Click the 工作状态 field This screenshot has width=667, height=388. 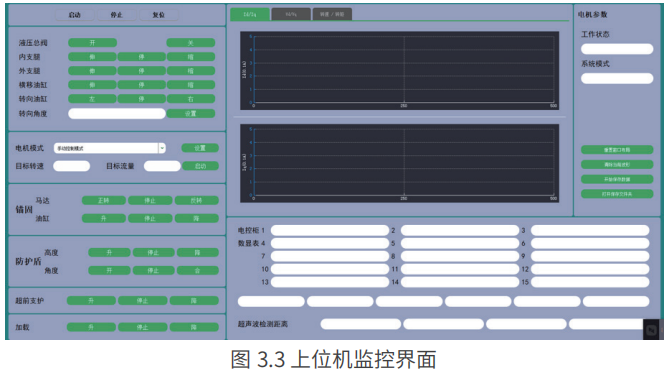point(617,49)
